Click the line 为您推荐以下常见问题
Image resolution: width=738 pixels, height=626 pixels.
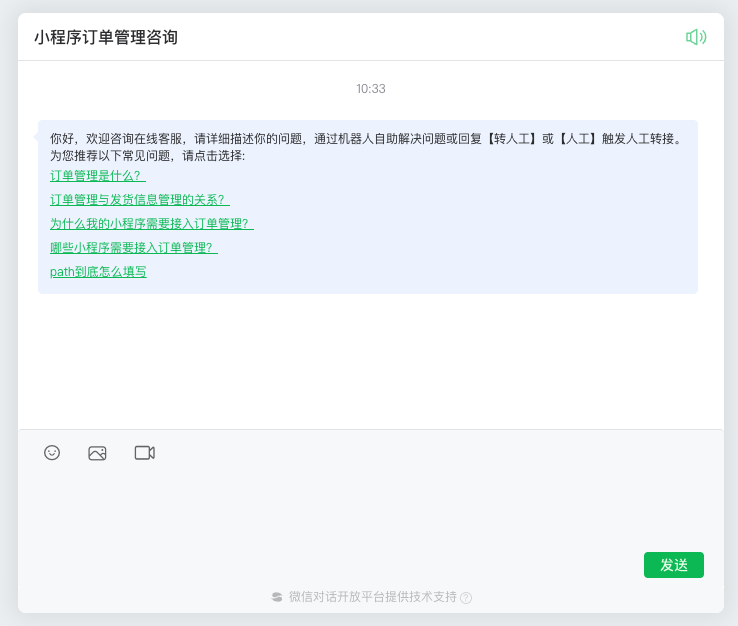point(147,155)
